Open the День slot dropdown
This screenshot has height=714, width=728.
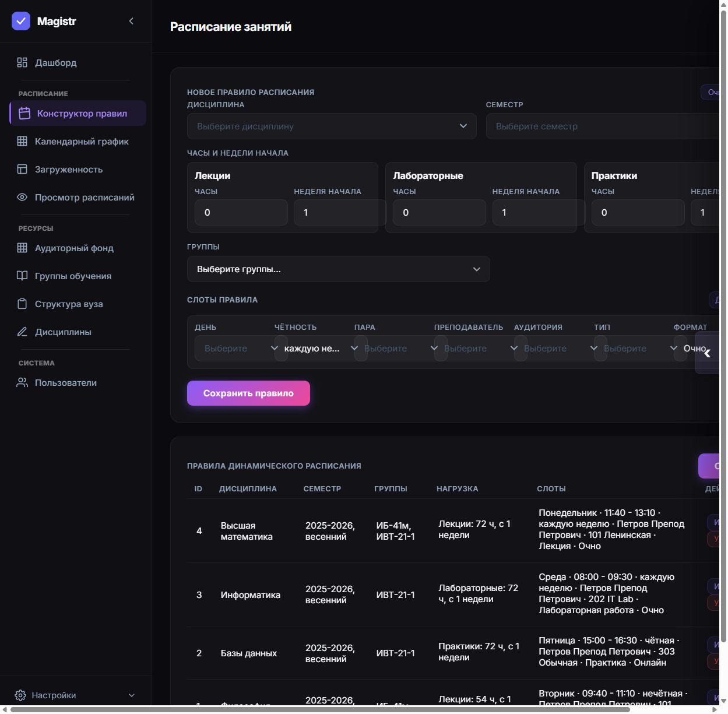(x=241, y=348)
